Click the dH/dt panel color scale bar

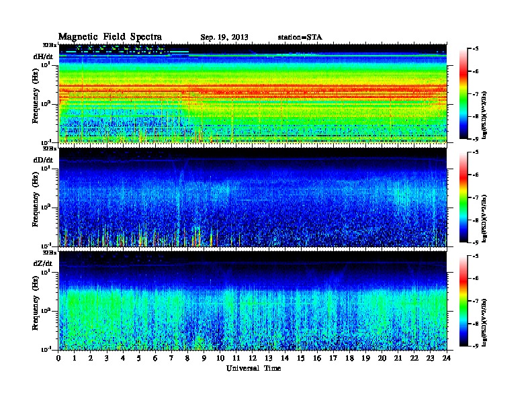click(x=463, y=94)
